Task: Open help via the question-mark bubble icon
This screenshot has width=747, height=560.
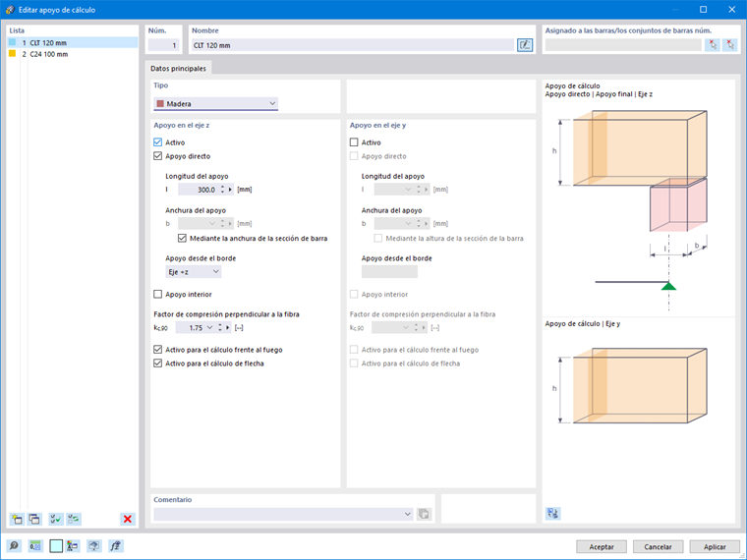Action: point(14,545)
